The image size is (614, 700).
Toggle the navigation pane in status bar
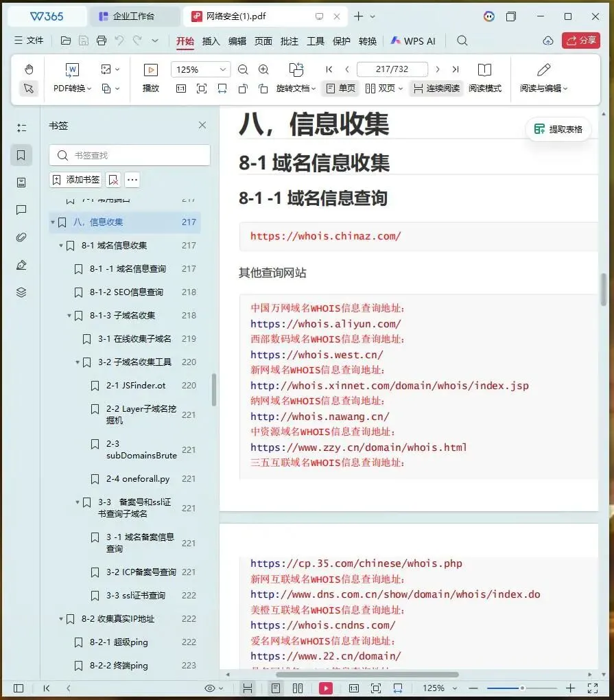pyautogui.click(x=19, y=688)
